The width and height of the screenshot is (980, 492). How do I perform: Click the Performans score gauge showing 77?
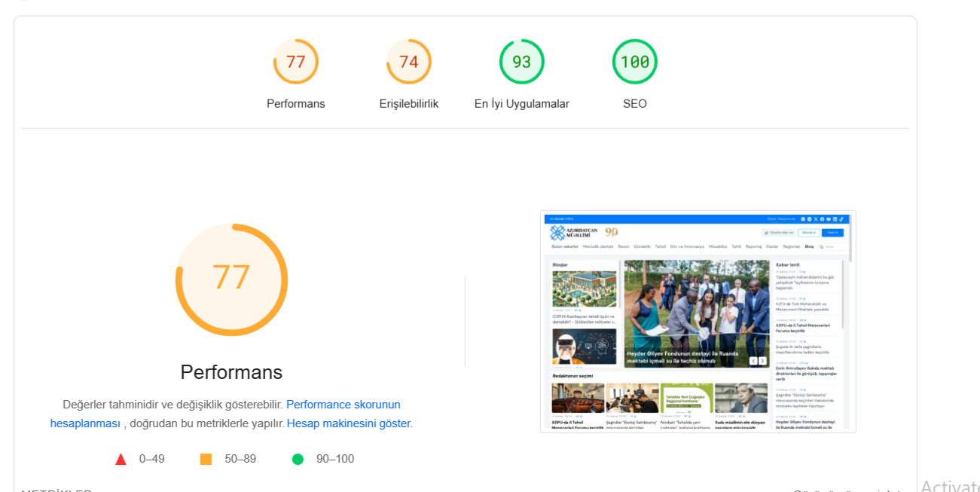[x=295, y=62]
